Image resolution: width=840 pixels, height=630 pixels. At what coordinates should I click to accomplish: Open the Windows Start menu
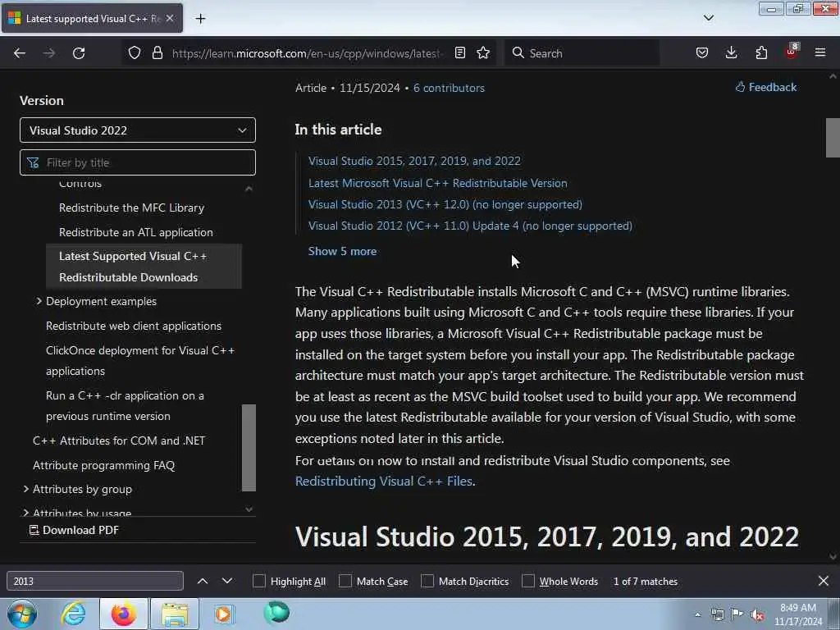point(22,614)
